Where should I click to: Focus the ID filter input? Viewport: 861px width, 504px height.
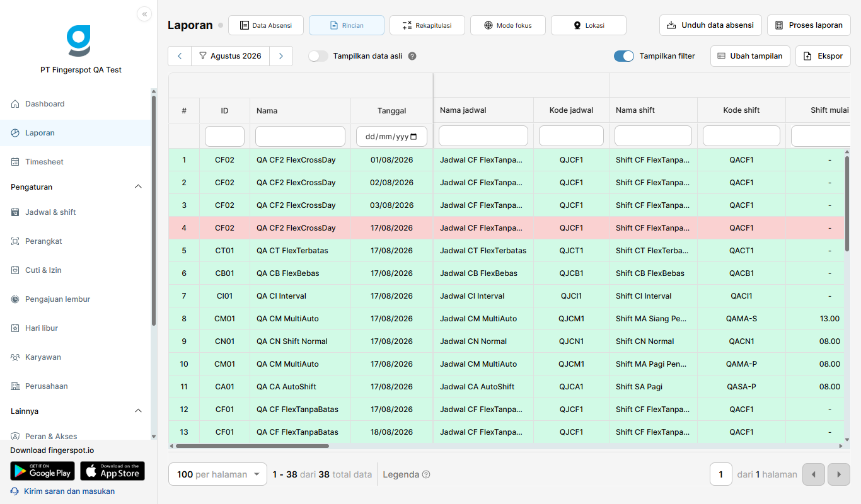224,136
